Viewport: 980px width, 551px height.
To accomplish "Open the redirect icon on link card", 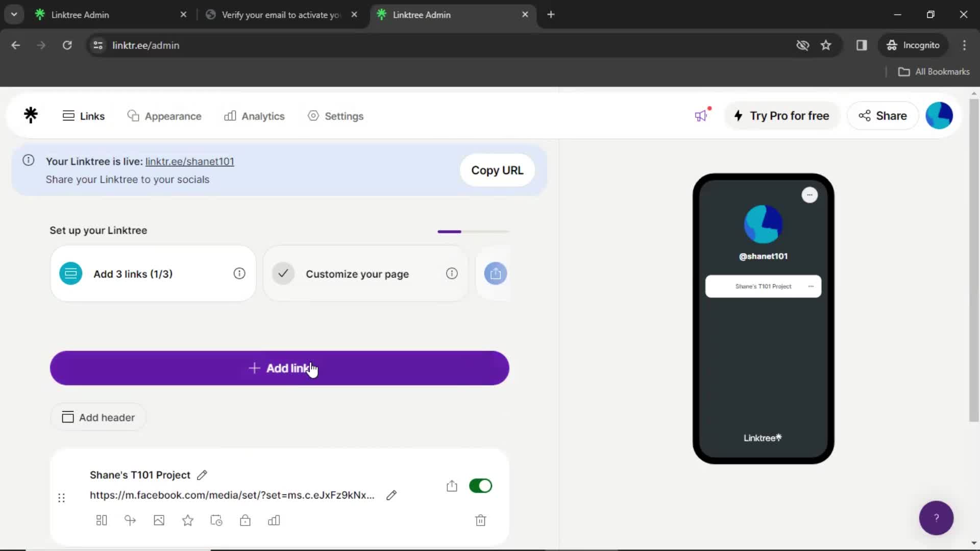I will 130,520.
